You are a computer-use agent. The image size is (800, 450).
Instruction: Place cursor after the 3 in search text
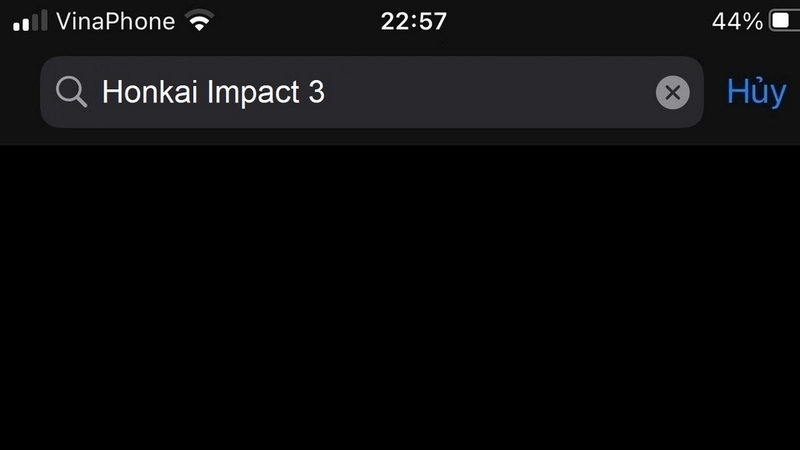coord(326,92)
